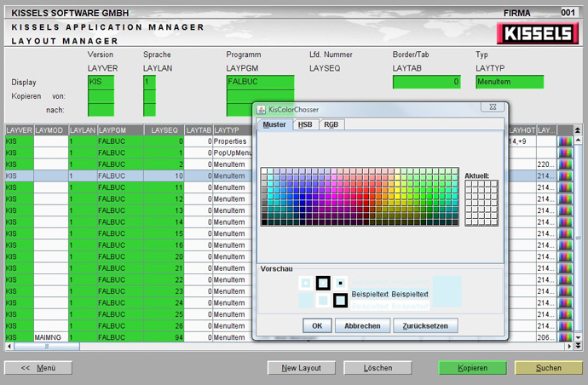Click the yellow Suchen button
588x385 pixels.
point(548,368)
